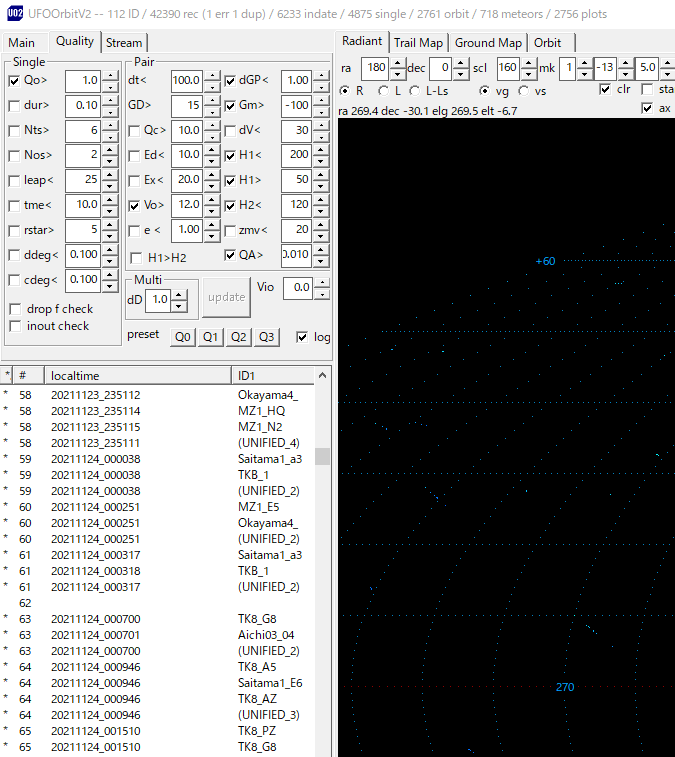Toggle the Qo> checkbox in Single group

[15, 81]
